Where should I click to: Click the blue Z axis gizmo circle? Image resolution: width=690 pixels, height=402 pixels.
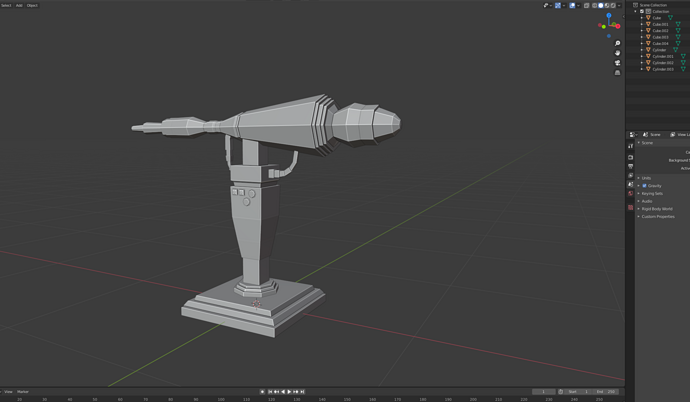[x=609, y=15]
